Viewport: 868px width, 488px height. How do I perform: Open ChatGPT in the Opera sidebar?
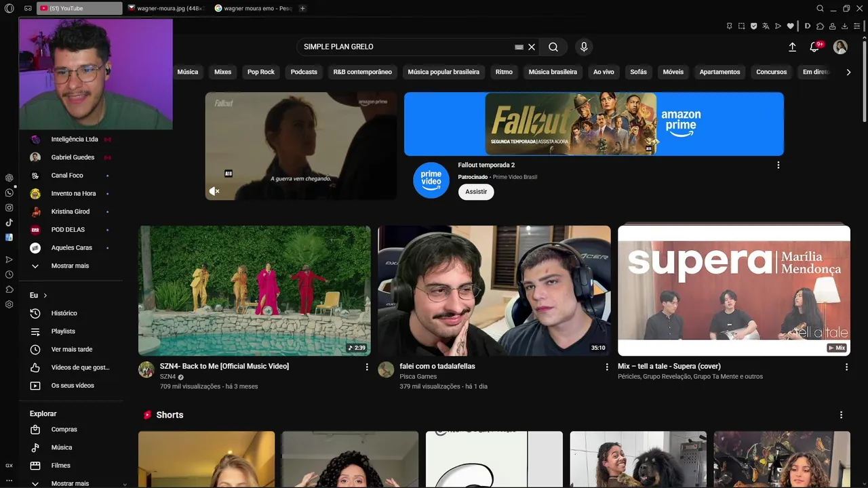tap(9, 178)
